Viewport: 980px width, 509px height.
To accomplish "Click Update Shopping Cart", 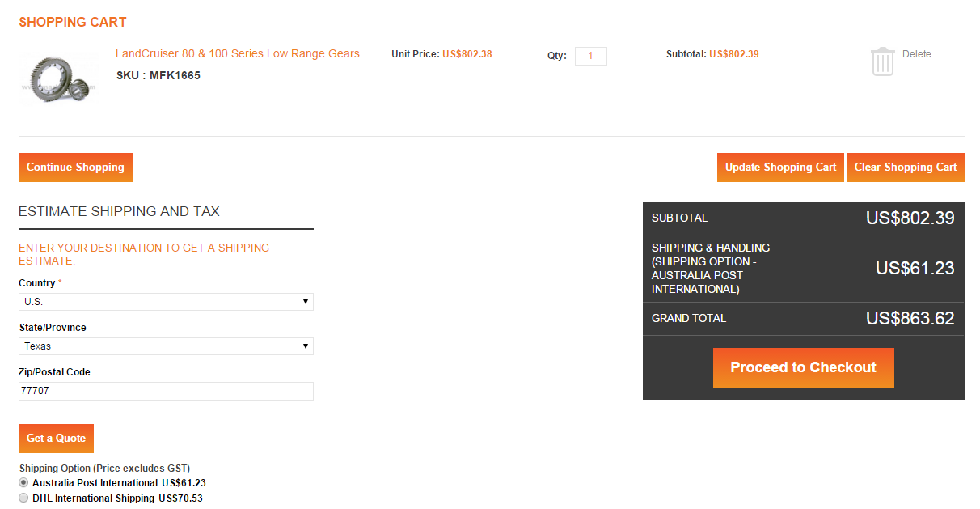I will coord(780,168).
